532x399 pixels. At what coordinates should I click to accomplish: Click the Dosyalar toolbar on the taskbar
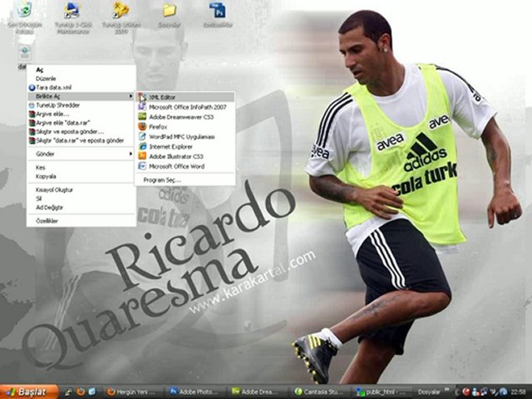(x=429, y=392)
